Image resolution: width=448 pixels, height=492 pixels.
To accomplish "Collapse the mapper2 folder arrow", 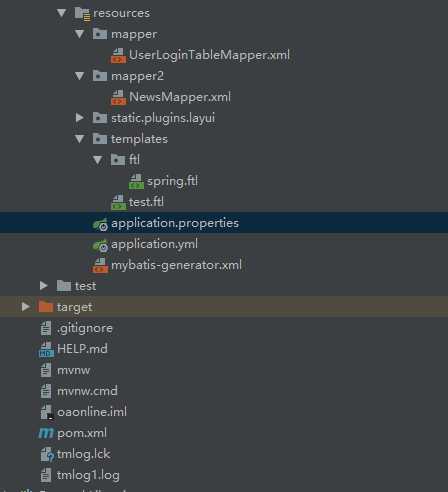I will coord(80,76).
